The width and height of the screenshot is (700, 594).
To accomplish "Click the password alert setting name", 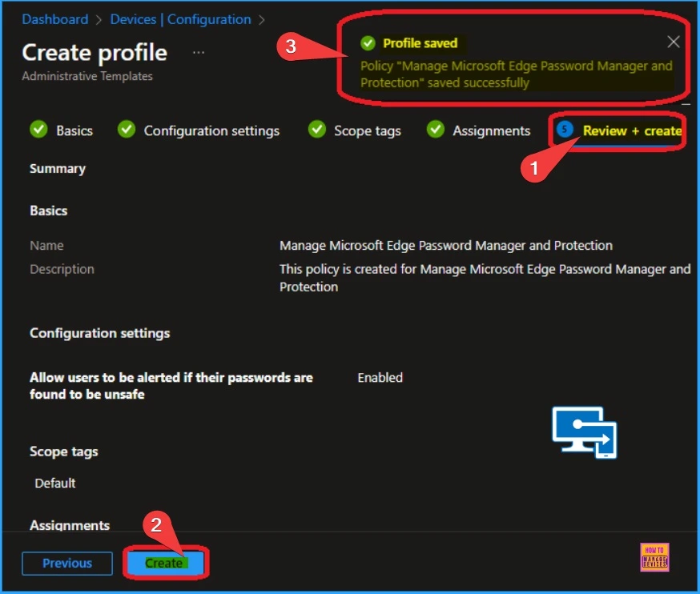I will click(171, 386).
